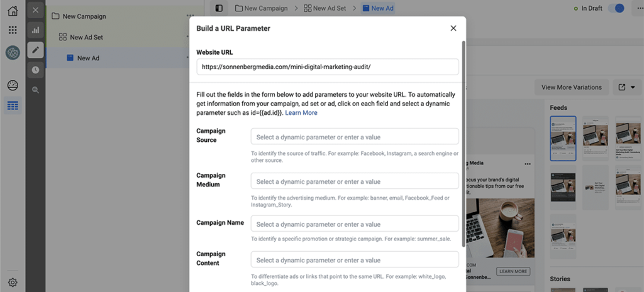Open the bar chart view icon

pos(35,30)
